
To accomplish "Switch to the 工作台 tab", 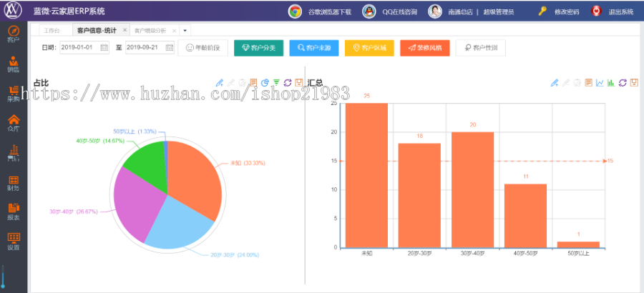I will 52,31.
